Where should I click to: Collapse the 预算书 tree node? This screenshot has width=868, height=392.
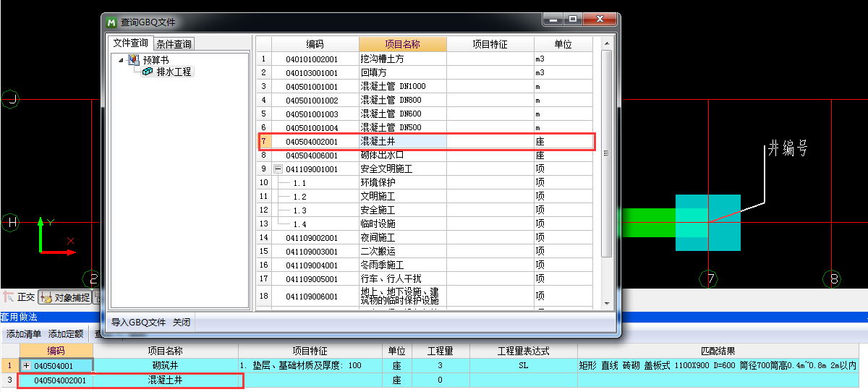[121, 60]
